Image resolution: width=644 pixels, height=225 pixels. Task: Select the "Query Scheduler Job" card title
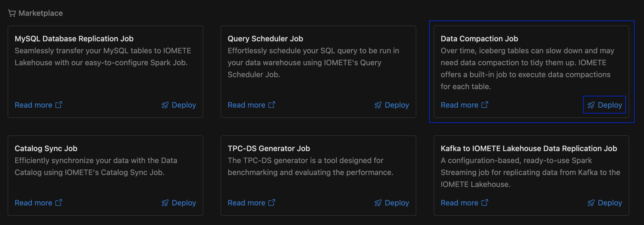[265, 39]
